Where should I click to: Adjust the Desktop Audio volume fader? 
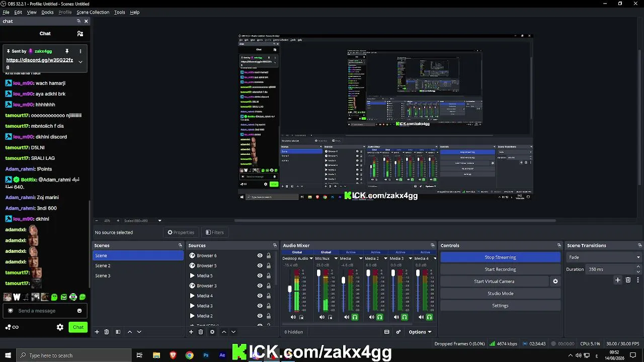coord(290,289)
